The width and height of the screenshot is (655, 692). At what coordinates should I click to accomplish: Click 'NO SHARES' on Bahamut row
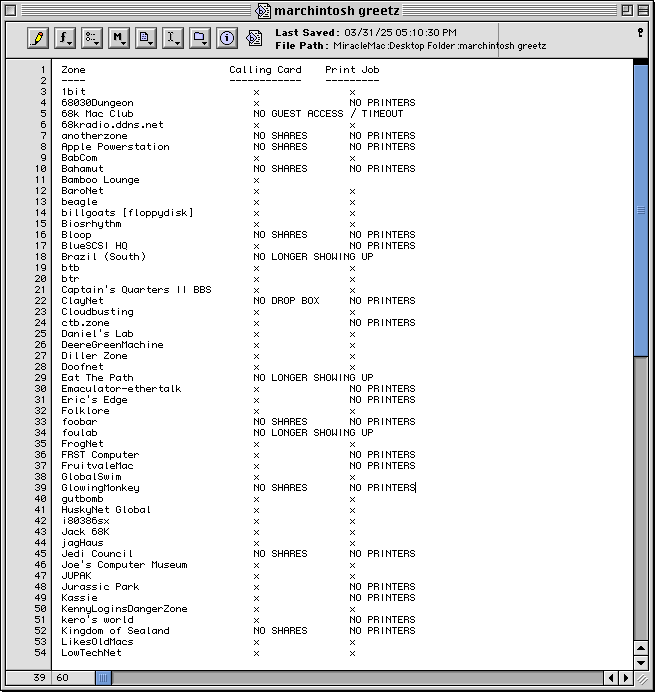point(280,169)
